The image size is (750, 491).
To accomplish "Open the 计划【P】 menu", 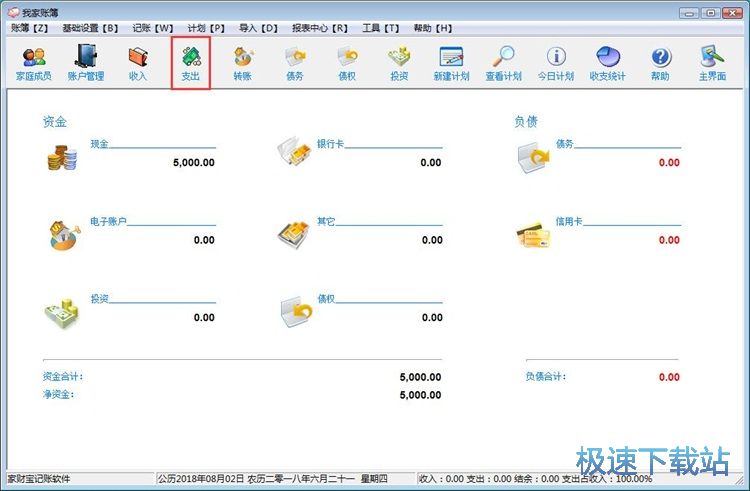I will [206, 28].
